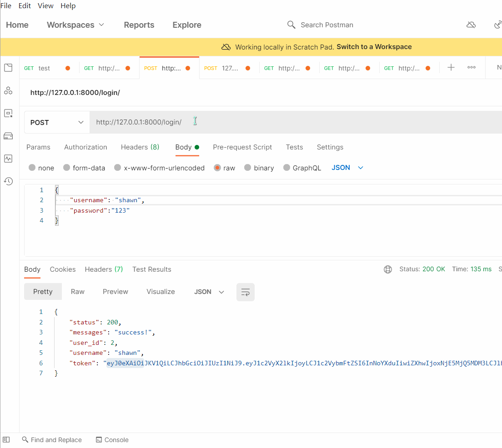The image size is (502, 448).
Task: Open Collections icon in left sidebar
Action: 8,68
